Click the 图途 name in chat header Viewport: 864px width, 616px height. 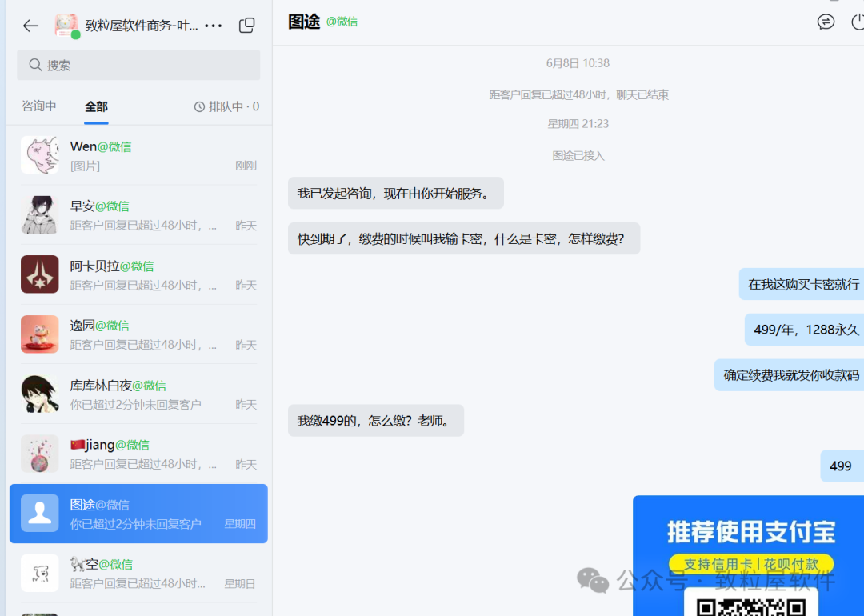[x=304, y=22]
